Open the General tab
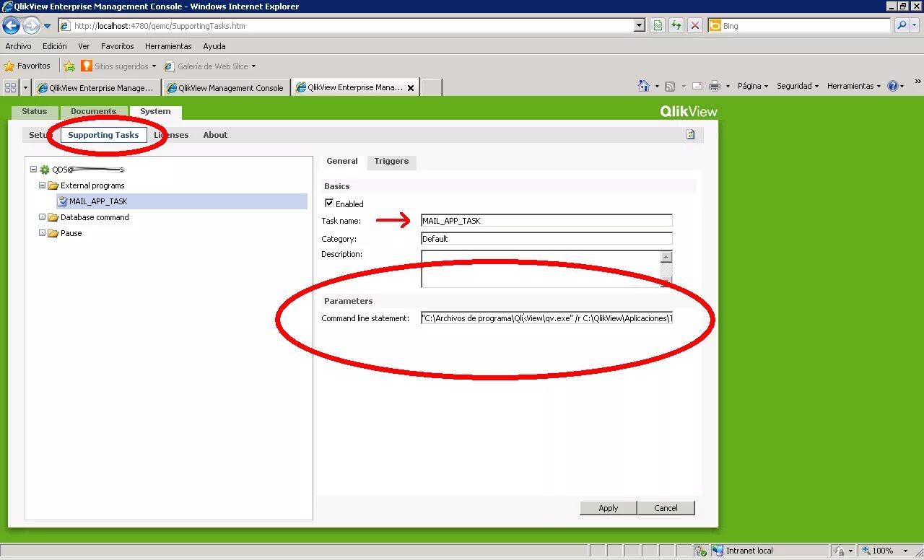Screen dimensions: 924x560 click(342, 162)
